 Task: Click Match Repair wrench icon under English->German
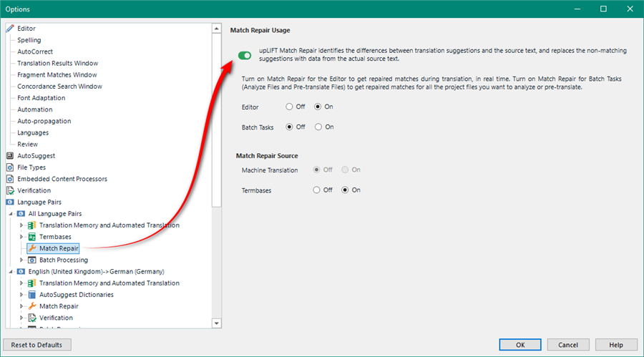32,306
